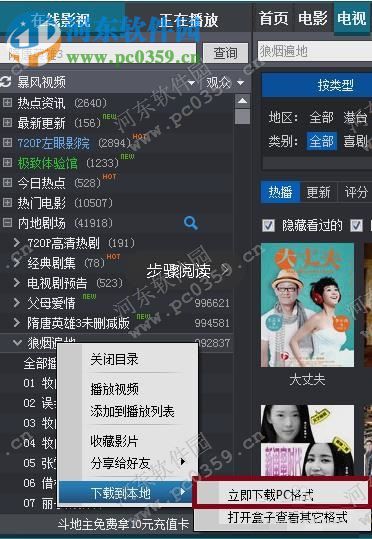Expand 经典剧集 subfolder

17,263
